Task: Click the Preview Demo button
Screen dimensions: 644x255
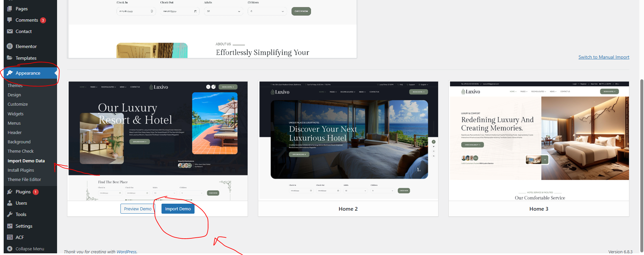Action: pyautogui.click(x=137, y=209)
